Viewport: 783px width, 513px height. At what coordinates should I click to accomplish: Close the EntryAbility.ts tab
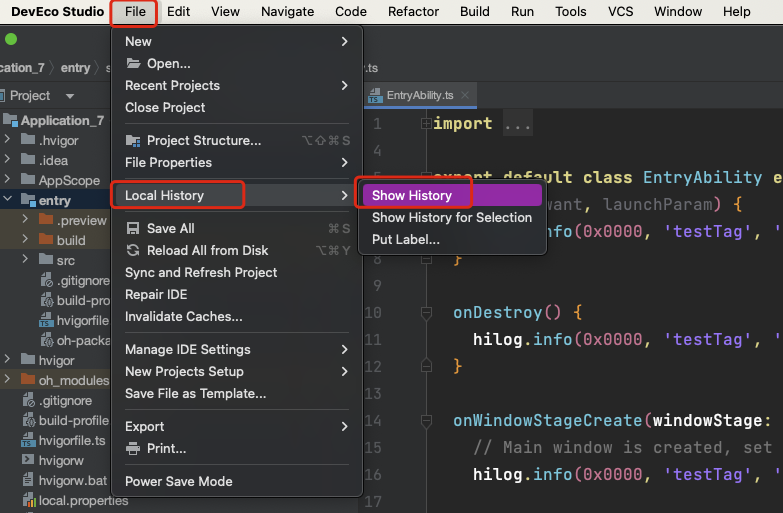pyautogui.click(x=465, y=95)
